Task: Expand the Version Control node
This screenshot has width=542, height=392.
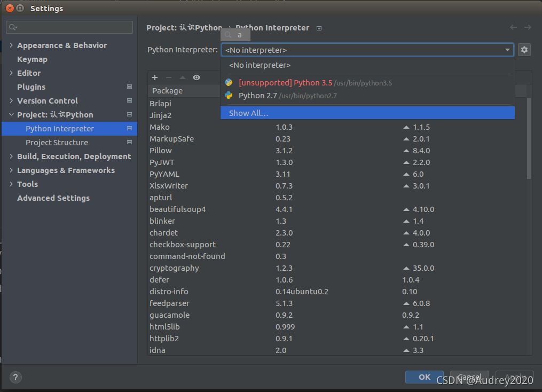Action: point(11,100)
